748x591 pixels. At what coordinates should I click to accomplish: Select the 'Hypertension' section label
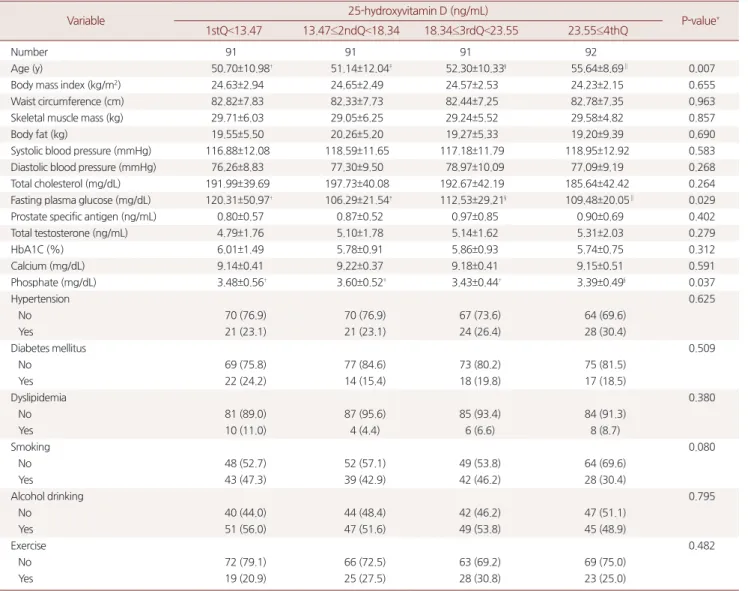point(40,299)
